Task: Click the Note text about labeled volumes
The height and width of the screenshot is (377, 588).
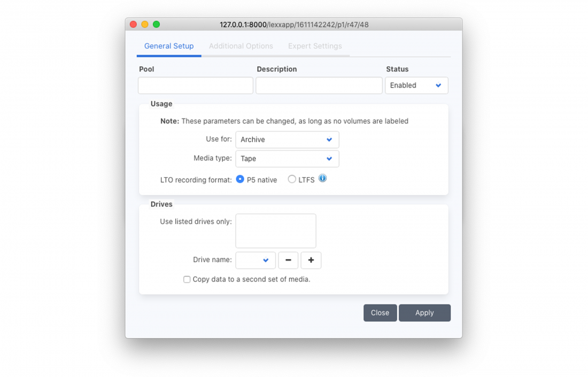Action: [284, 121]
